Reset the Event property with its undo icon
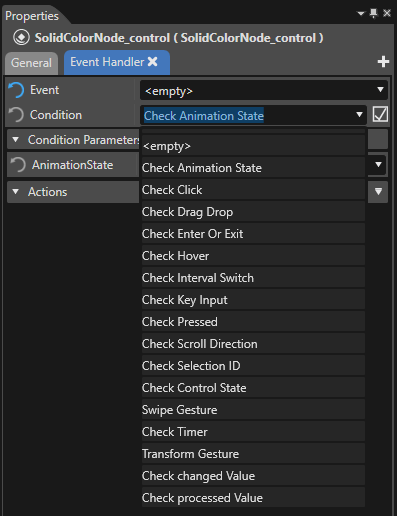This screenshot has height=517, width=398. click(x=16, y=90)
